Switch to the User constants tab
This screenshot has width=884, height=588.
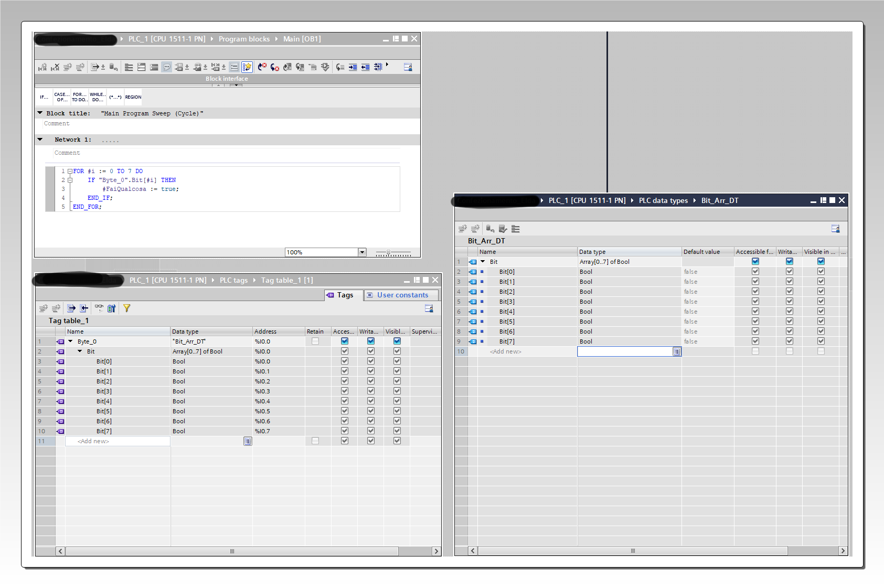click(402, 295)
